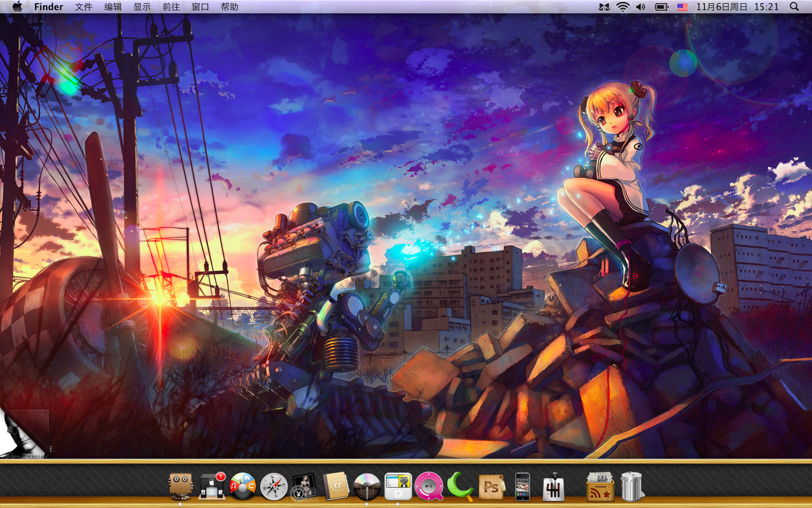
Task: Open the Wi-Fi status menu
Action: (622, 6)
